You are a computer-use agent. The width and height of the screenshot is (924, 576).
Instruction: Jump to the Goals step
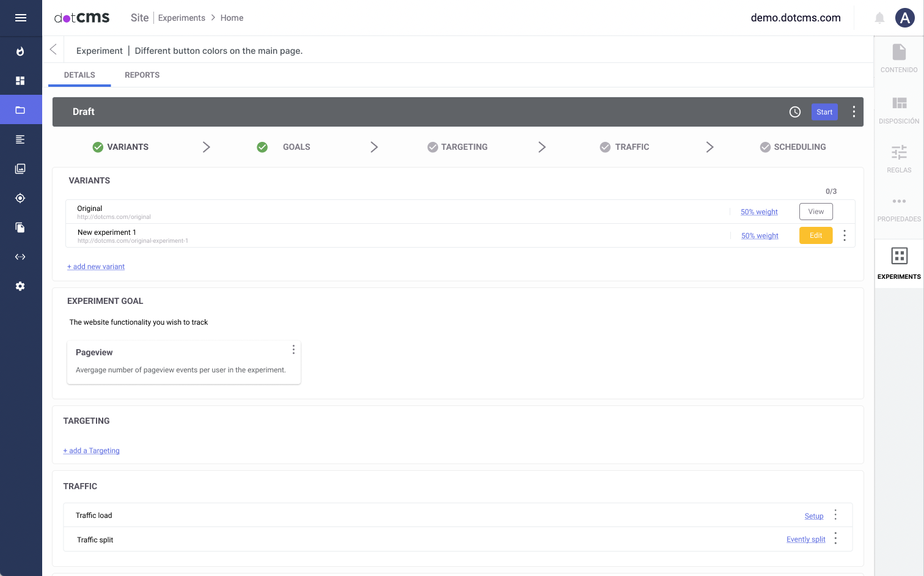[284, 147]
